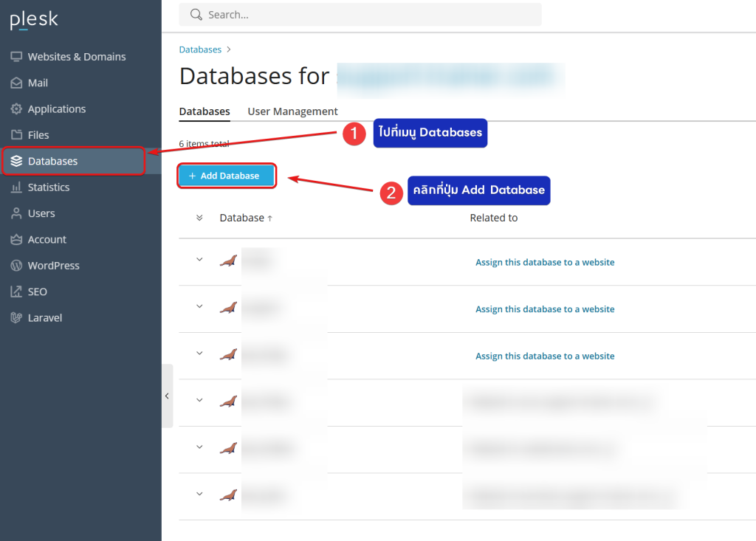The image size is (756, 541).
Task: Click the Plesk logo
Action: pos(34,21)
